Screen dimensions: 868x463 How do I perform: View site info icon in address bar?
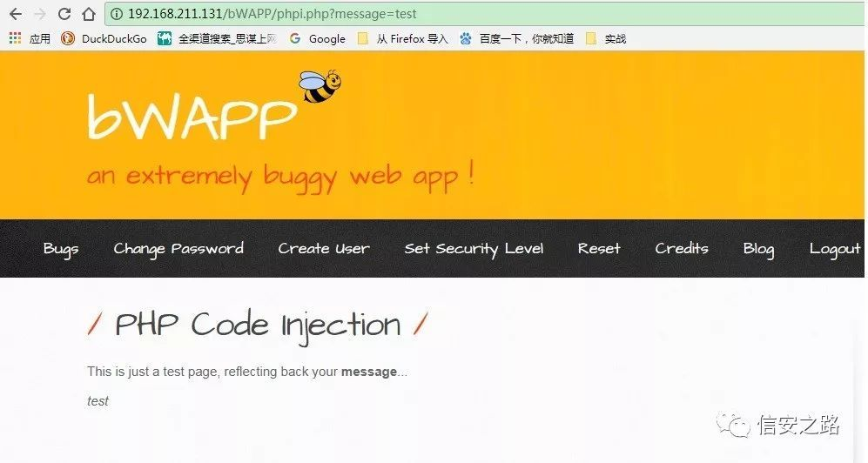pos(117,14)
